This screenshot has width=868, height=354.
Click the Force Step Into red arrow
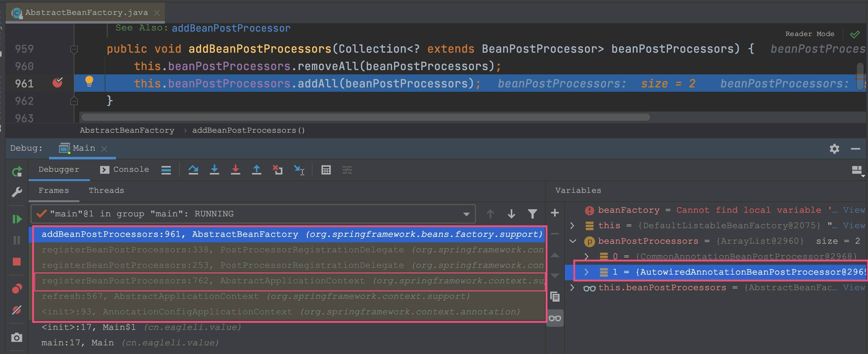click(236, 170)
